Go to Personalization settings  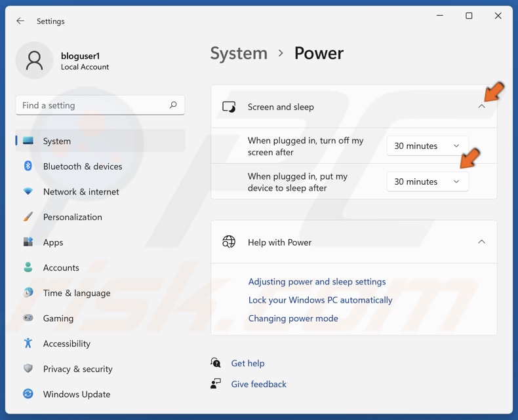coord(72,217)
